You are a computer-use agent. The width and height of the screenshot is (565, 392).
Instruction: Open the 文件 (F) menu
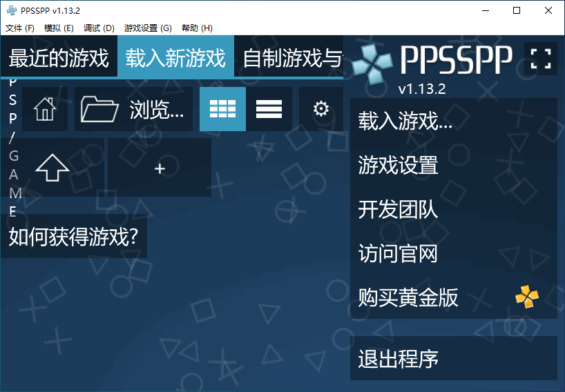[20, 28]
